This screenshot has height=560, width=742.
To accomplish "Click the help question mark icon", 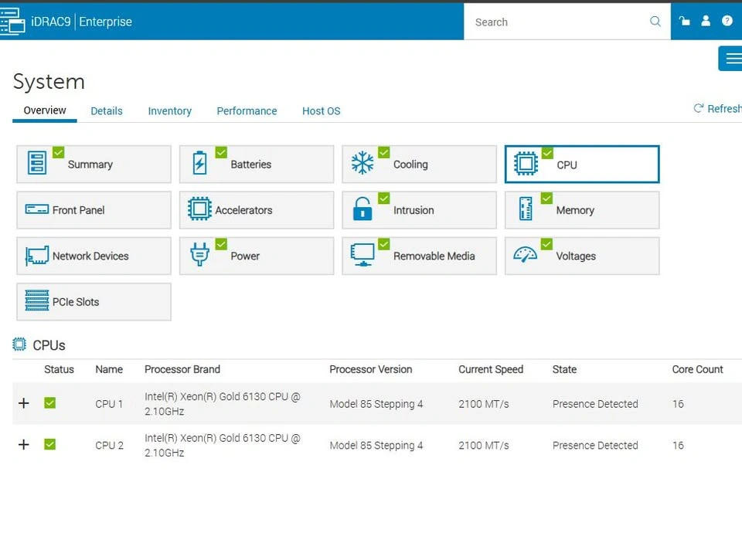I will click(x=727, y=21).
